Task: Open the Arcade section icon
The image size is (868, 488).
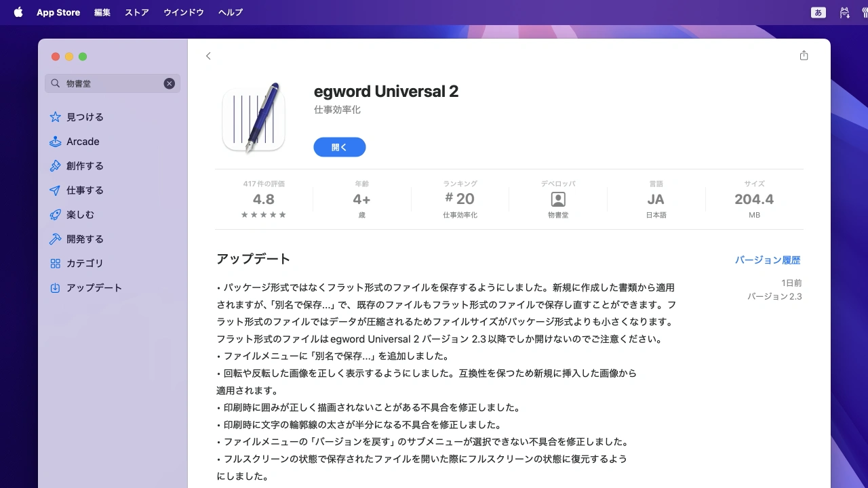Action: [x=56, y=142]
